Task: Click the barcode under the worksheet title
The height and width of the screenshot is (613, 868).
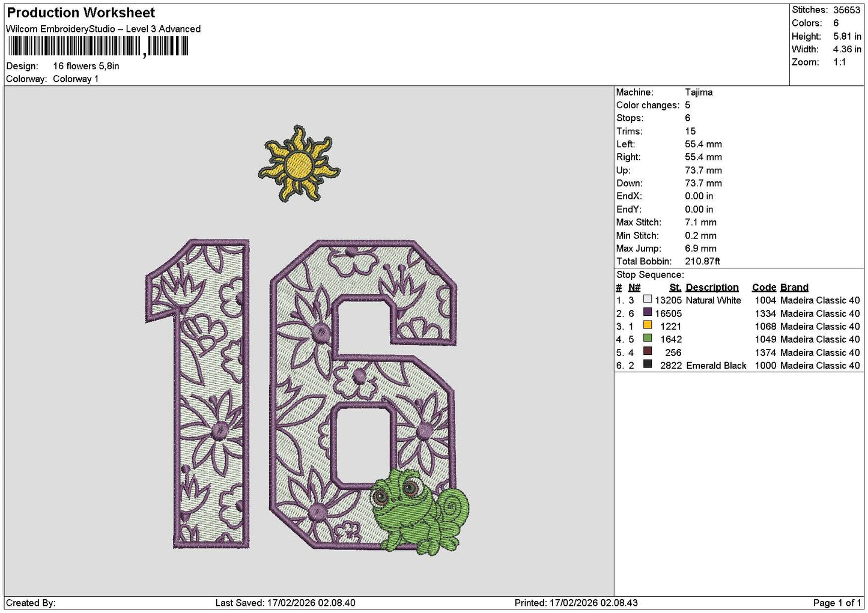Action: (x=98, y=46)
